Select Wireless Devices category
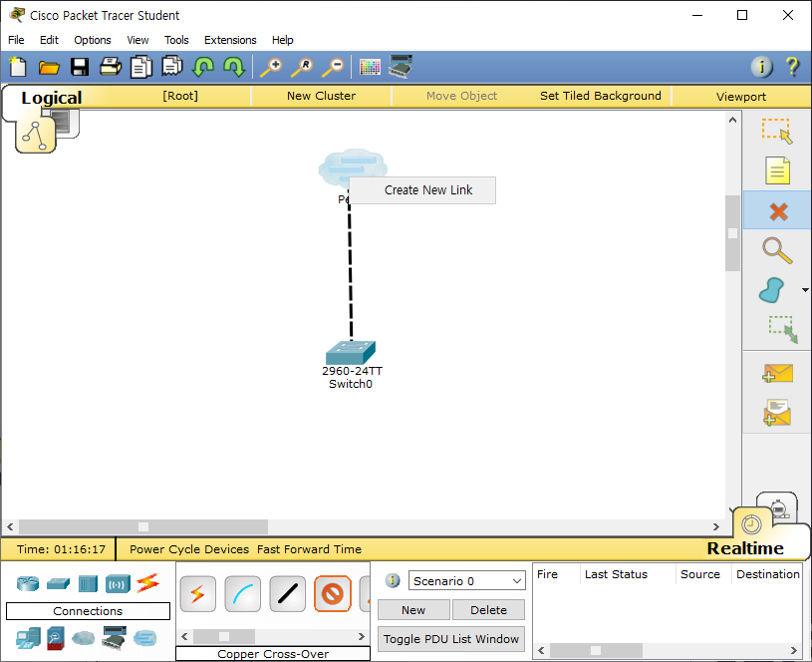This screenshot has width=812, height=662. pyautogui.click(x=118, y=583)
